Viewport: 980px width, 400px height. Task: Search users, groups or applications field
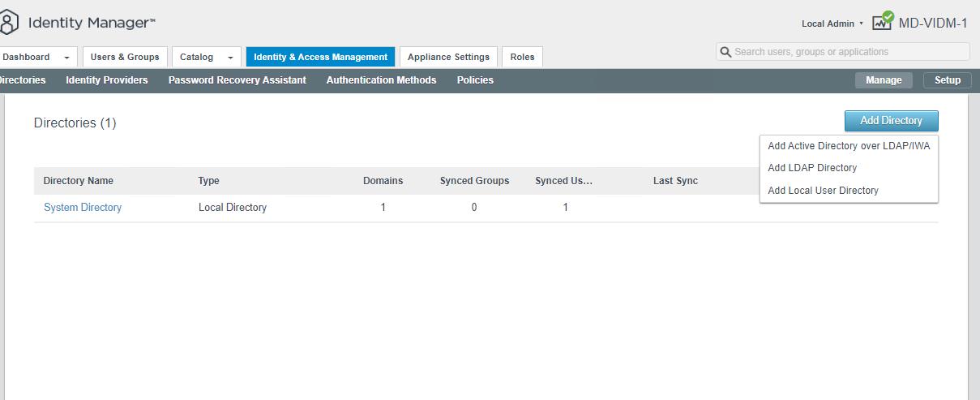tap(843, 52)
